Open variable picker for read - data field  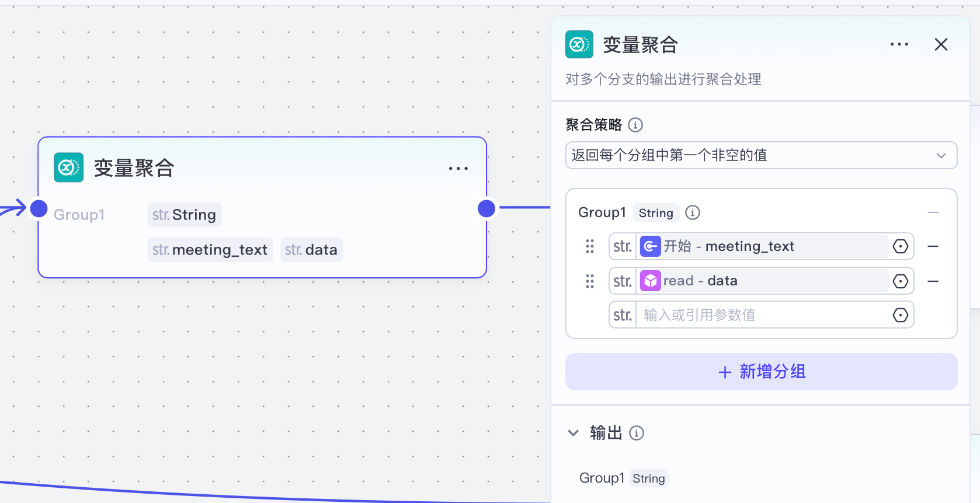click(901, 281)
